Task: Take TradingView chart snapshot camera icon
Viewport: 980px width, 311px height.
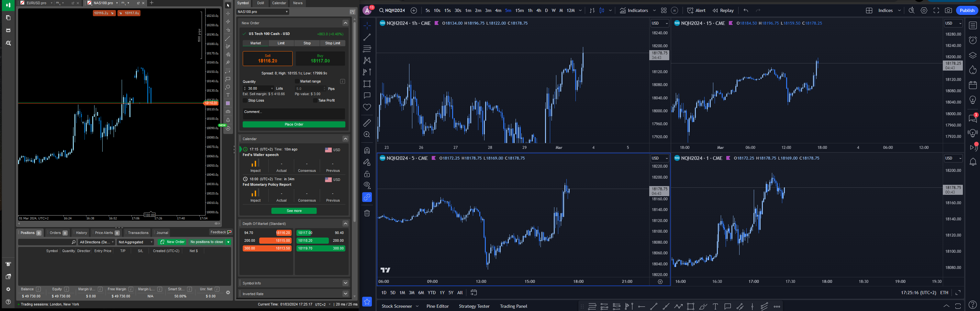Action: (948, 11)
